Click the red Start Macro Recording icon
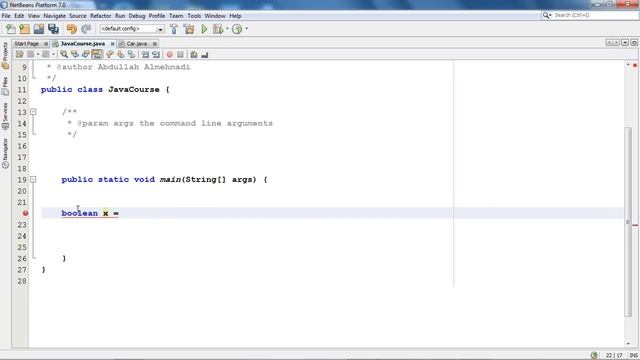Image resolution: width=640 pixels, height=360 pixels. pos(169,54)
